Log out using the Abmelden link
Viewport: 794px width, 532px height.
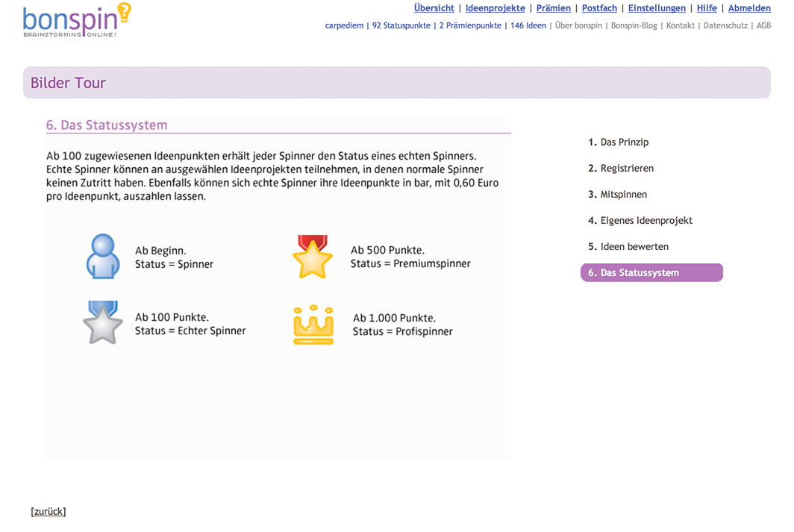coord(749,8)
